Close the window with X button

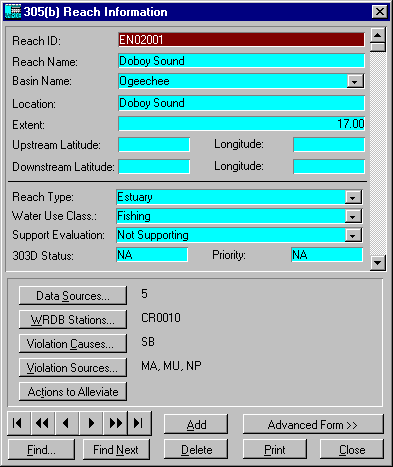380,12
